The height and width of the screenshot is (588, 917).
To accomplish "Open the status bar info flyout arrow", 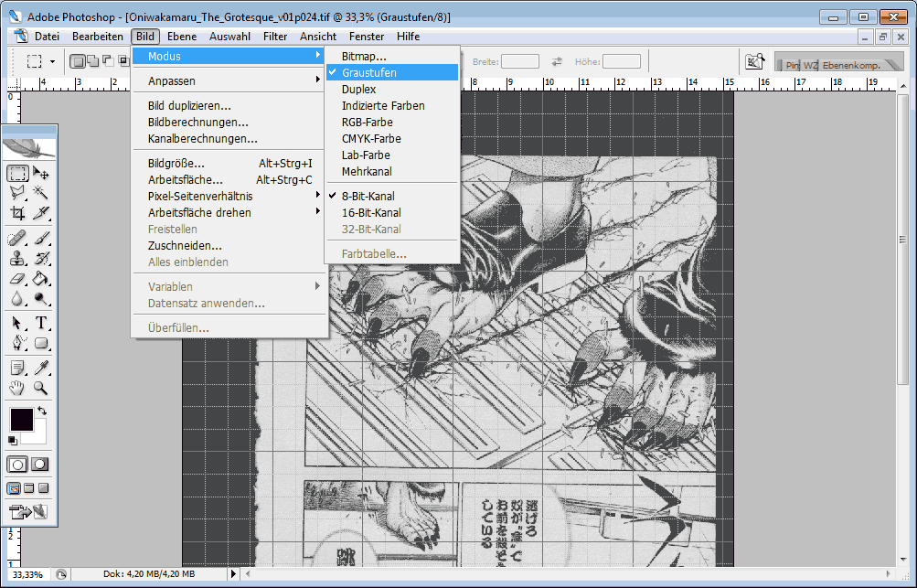I will (233, 574).
